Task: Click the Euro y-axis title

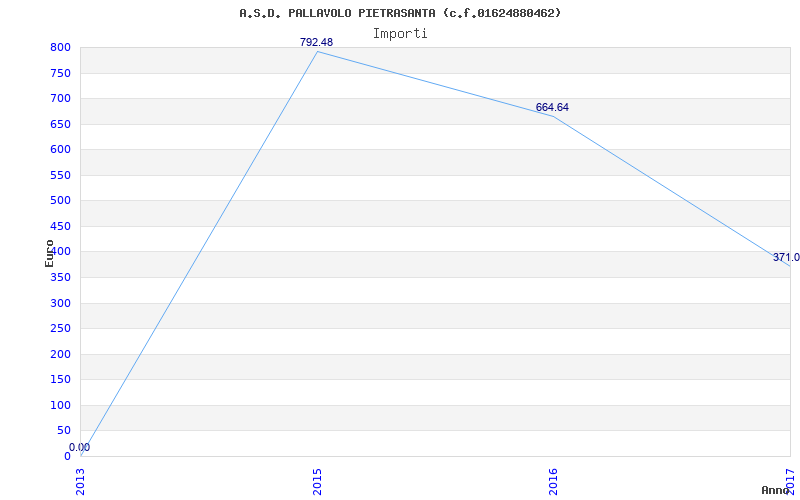Action: point(49,253)
